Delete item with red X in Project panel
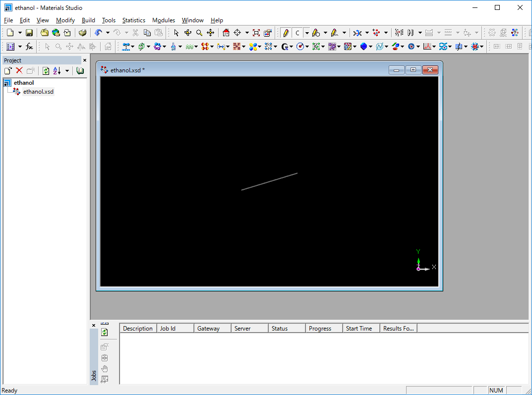The image size is (532, 395). pyautogui.click(x=19, y=71)
